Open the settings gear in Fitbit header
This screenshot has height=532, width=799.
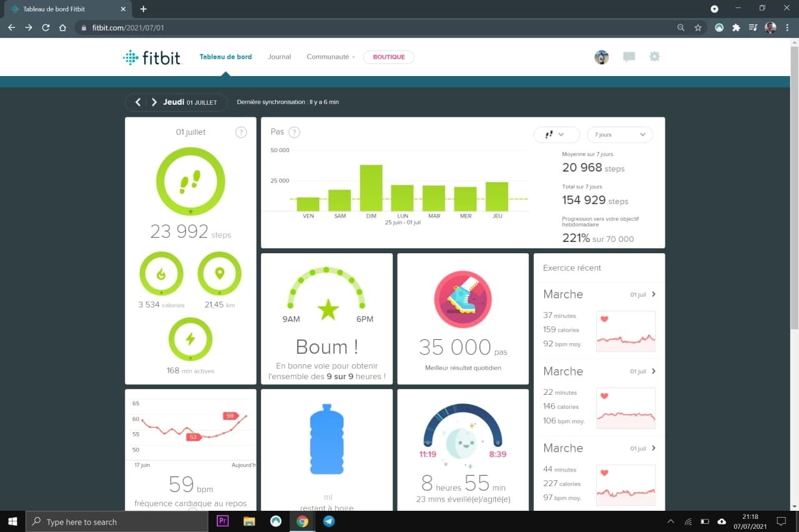654,56
